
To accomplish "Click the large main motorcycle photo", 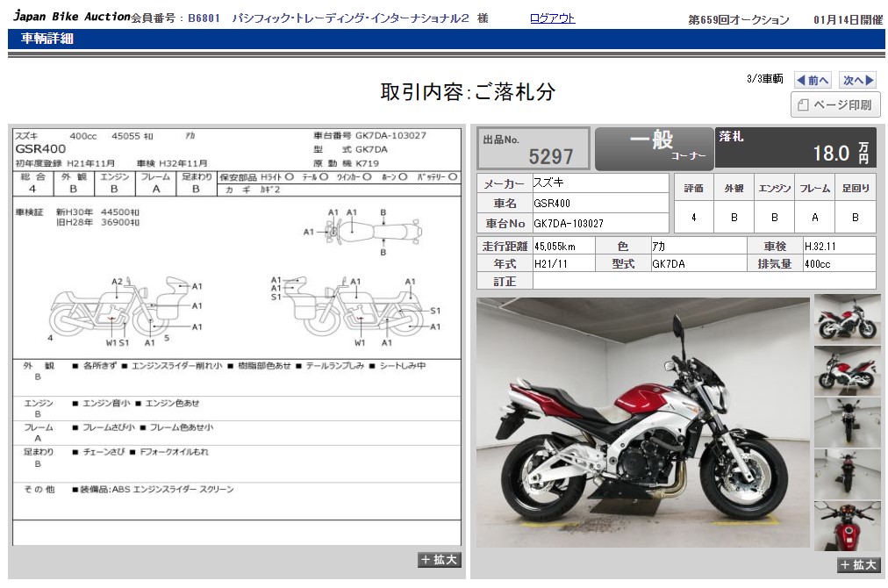I will click(643, 423).
